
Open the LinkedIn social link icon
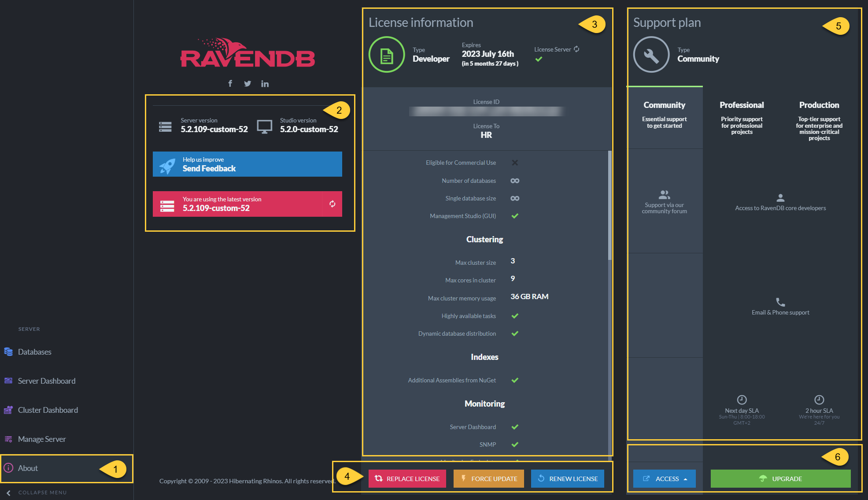point(265,84)
